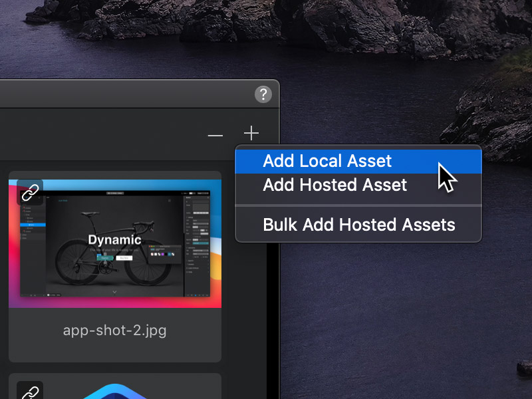
Task: Click link icon on app-shot-2.jpg thumbnail
Action: coord(30,192)
